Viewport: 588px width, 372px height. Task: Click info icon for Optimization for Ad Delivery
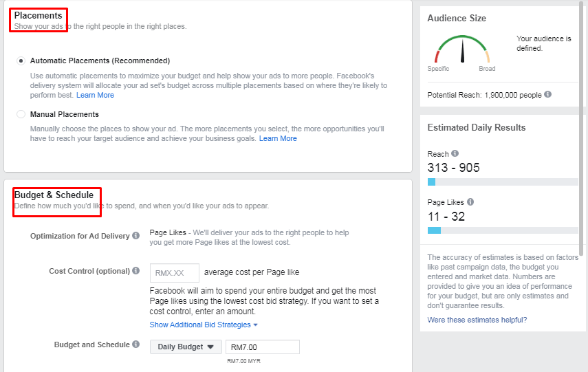coord(136,235)
